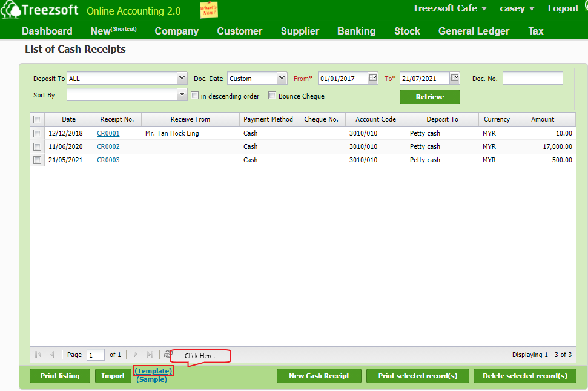The image size is (588, 391).
Task: Click the New Cash Receipt button
Action: [319, 376]
